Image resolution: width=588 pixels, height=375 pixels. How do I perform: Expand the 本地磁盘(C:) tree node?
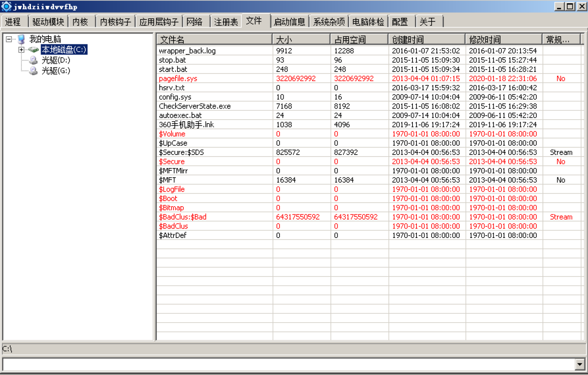pyautogui.click(x=21, y=50)
